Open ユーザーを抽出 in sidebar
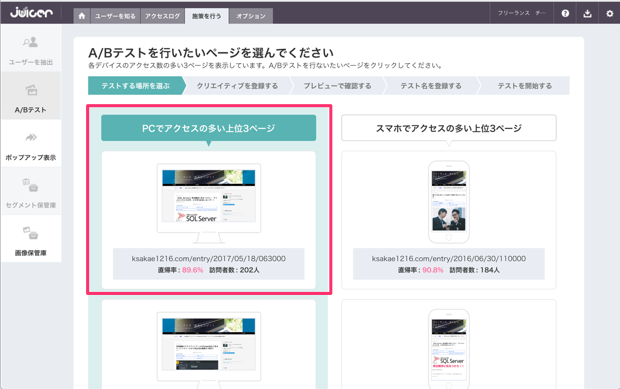This screenshot has height=389, width=620. [31, 49]
